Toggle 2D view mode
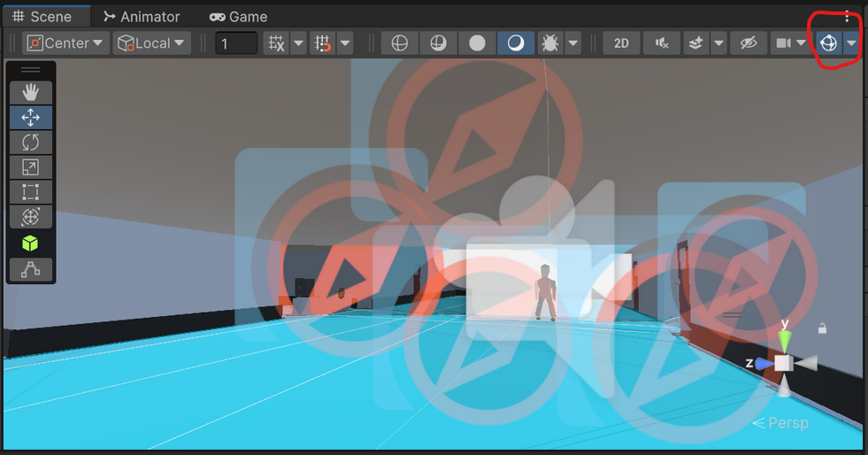The width and height of the screenshot is (868, 455). 621,43
